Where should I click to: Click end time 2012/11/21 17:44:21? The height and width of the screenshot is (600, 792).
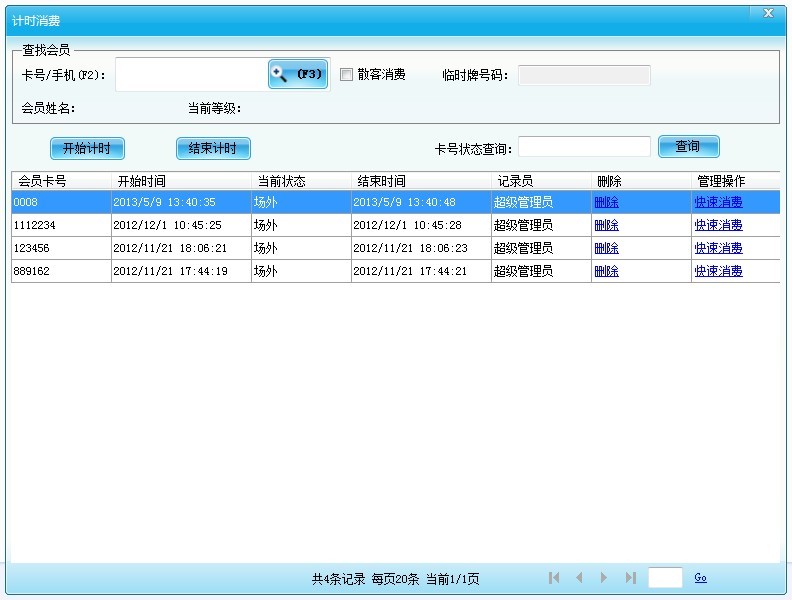click(x=410, y=271)
